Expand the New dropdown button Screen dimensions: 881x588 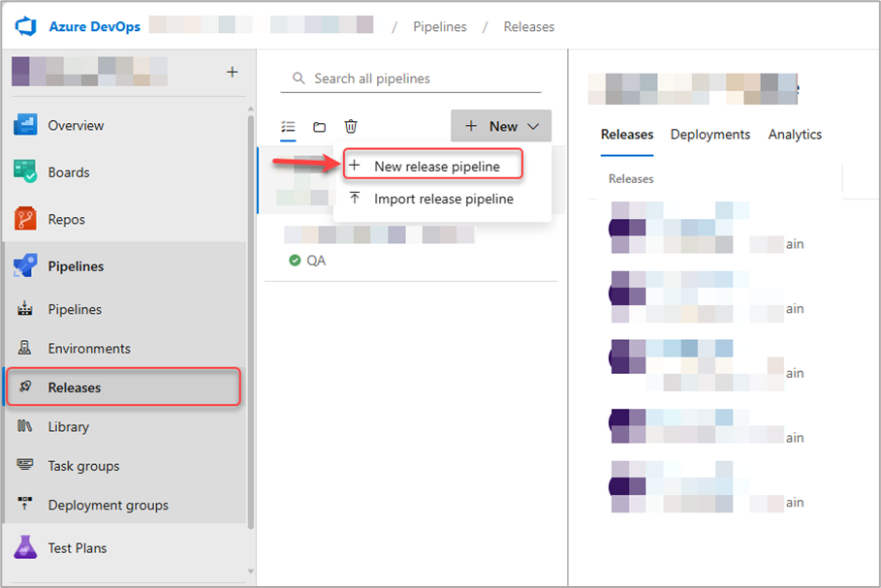click(x=501, y=126)
